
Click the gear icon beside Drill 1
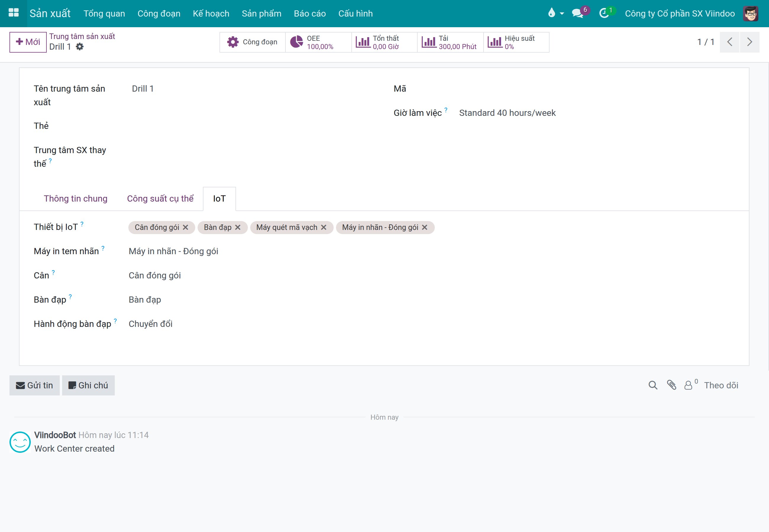pos(79,47)
